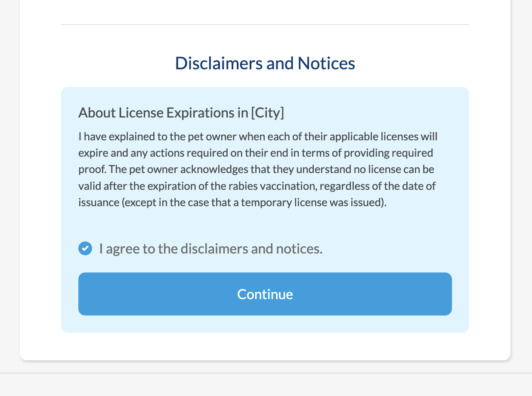This screenshot has width=532, height=396.
Task: Click "About License Expirations in [City]" subheading
Action: 181,113
